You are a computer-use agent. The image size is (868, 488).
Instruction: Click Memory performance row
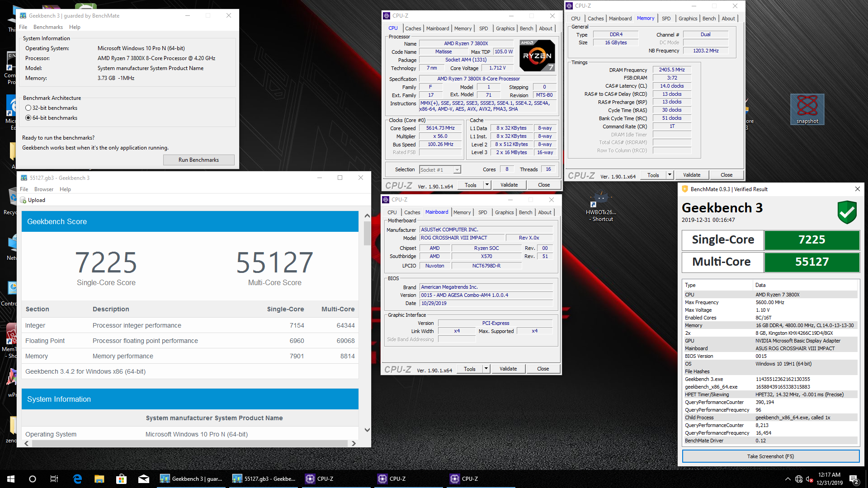[190, 356]
